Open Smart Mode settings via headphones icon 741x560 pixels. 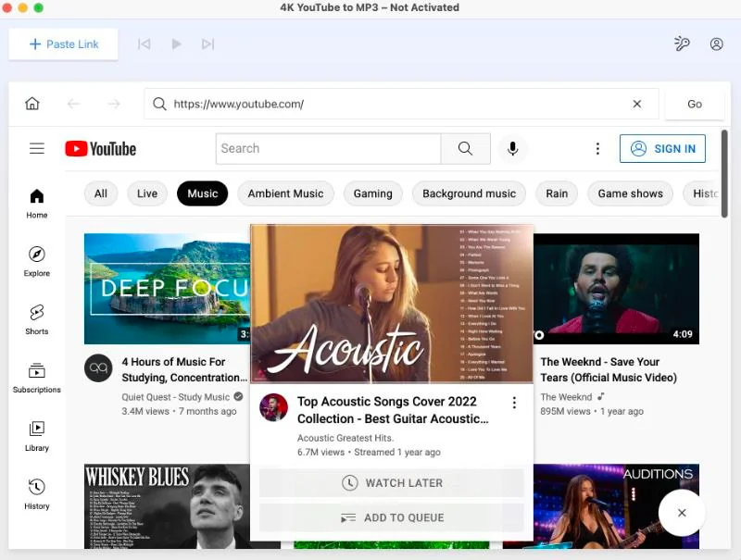coord(682,44)
